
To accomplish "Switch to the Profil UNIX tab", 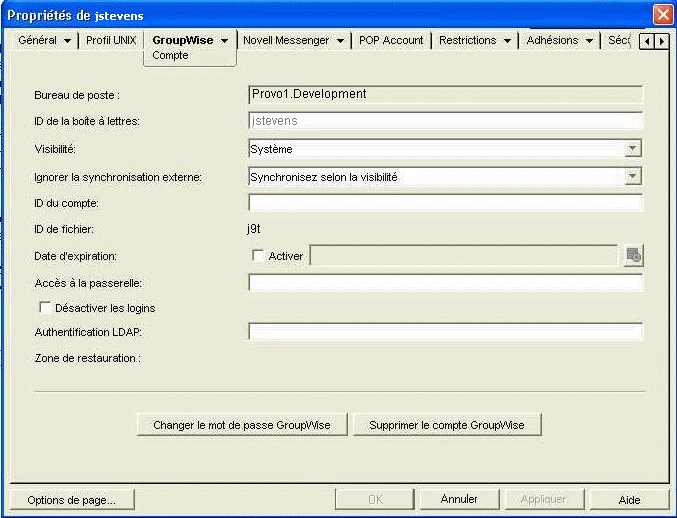I will (x=111, y=40).
